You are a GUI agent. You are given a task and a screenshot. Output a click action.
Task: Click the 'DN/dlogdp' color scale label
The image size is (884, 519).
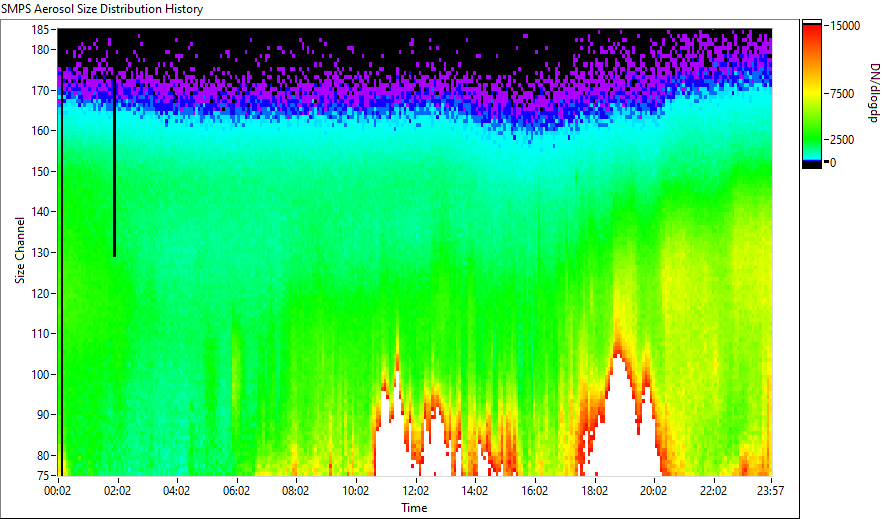[873, 92]
